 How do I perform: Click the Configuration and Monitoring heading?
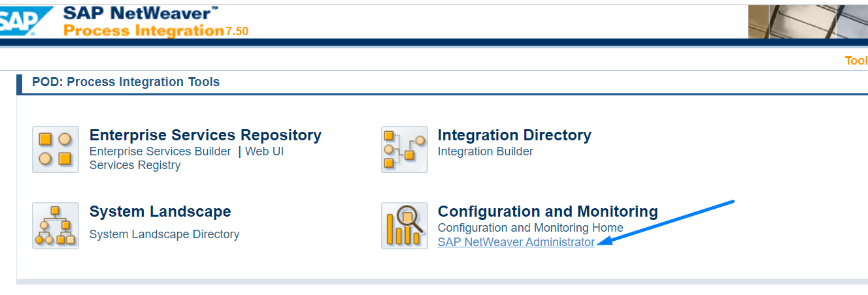[x=548, y=211]
